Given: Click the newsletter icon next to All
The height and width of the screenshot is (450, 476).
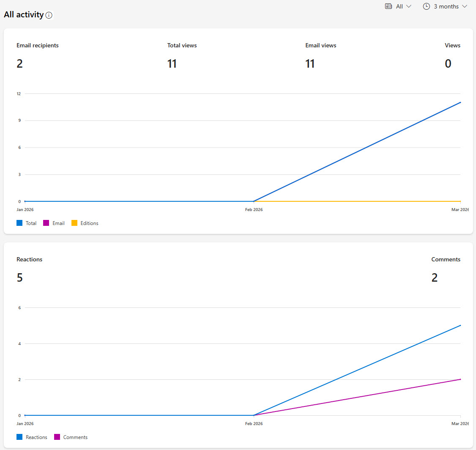Looking at the screenshot, I should pos(388,6).
